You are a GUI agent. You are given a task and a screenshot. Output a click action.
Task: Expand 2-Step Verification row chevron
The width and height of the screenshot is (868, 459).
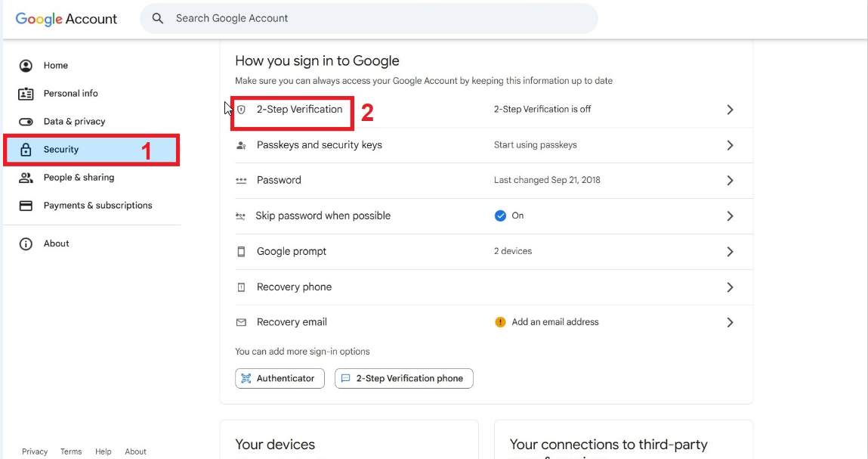coord(730,110)
